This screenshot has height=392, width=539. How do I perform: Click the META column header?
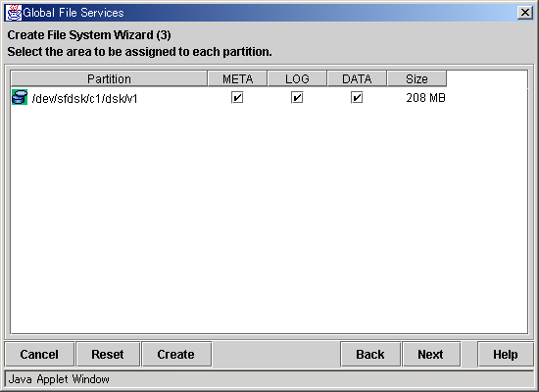[237, 78]
